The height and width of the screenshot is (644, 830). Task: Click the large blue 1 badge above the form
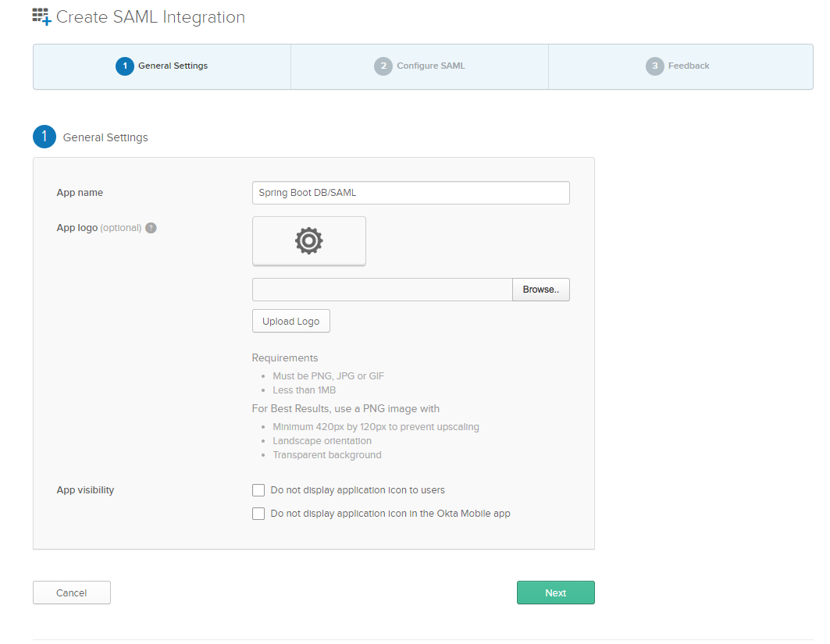(x=45, y=137)
